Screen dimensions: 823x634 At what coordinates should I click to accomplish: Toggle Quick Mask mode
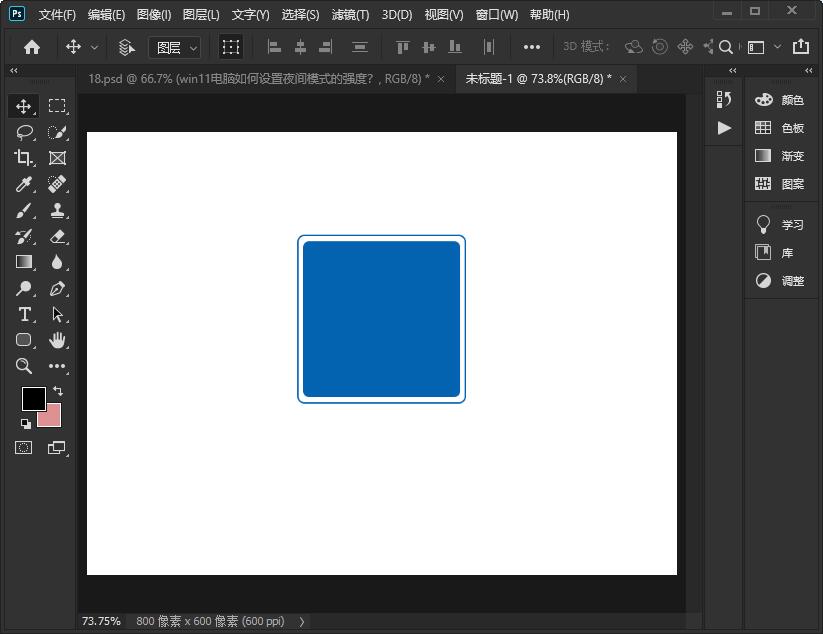click(24, 448)
